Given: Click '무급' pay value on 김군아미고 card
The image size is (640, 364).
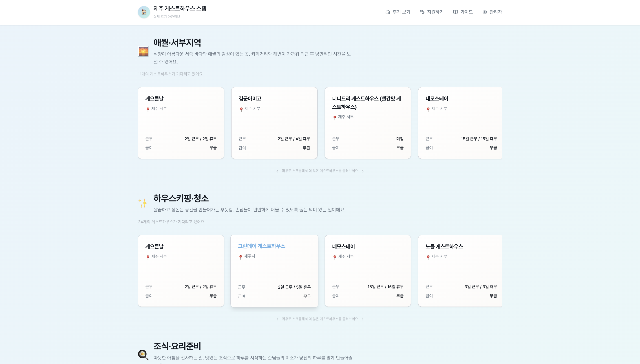Looking at the screenshot, I should tap(306, 148).
